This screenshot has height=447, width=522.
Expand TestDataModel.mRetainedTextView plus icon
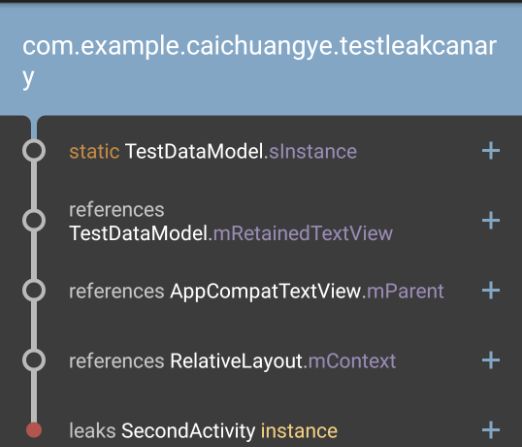tap(491, 220)
